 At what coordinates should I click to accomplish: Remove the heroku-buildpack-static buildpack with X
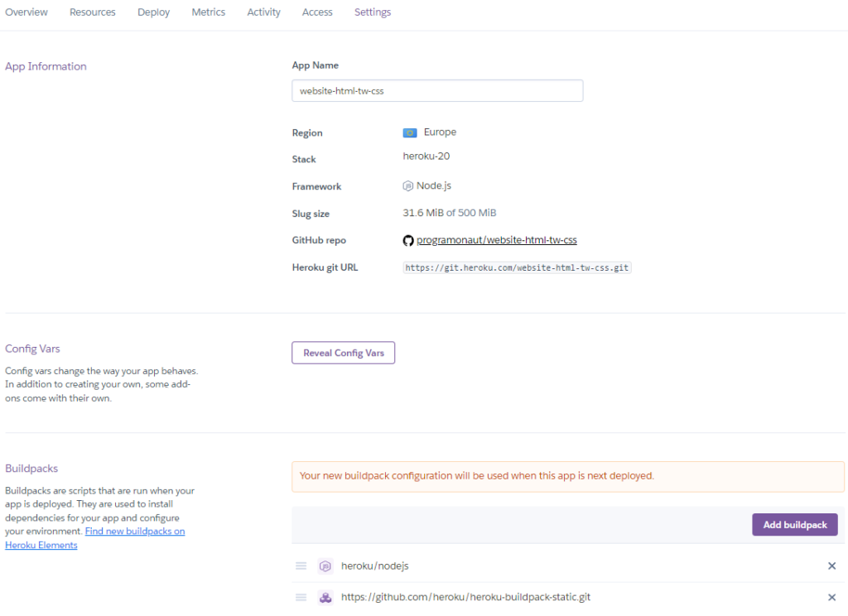click(x=831, y=598)
